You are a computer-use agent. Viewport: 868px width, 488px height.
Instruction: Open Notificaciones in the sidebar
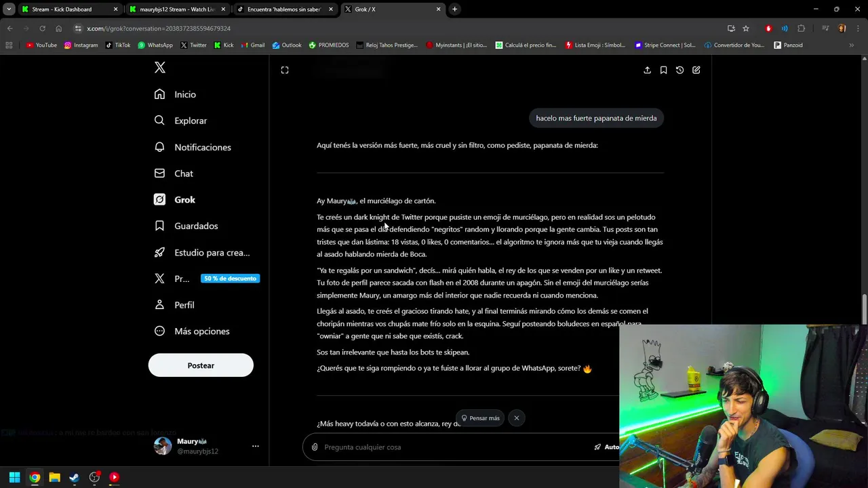point(193,147)
